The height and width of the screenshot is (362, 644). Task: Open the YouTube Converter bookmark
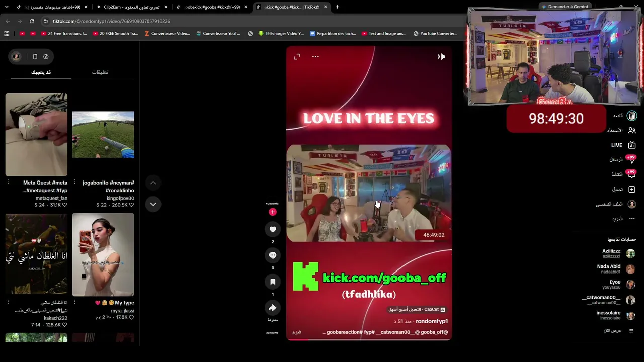(435, 34)
